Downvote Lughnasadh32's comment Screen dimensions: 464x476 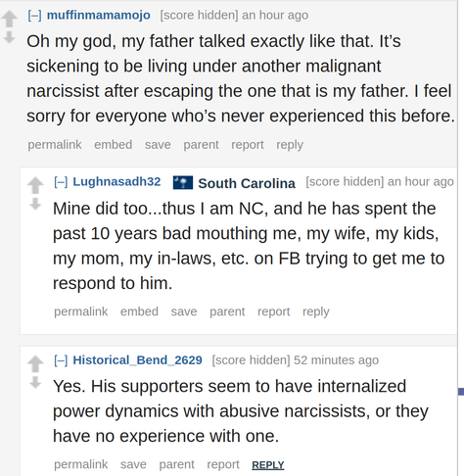tap(35, 204)
